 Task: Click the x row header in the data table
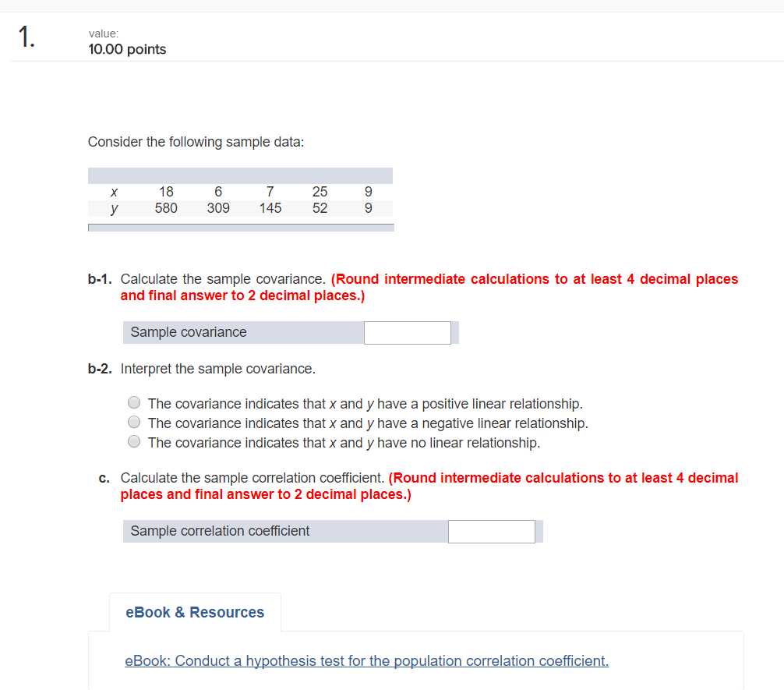(115, 192)
